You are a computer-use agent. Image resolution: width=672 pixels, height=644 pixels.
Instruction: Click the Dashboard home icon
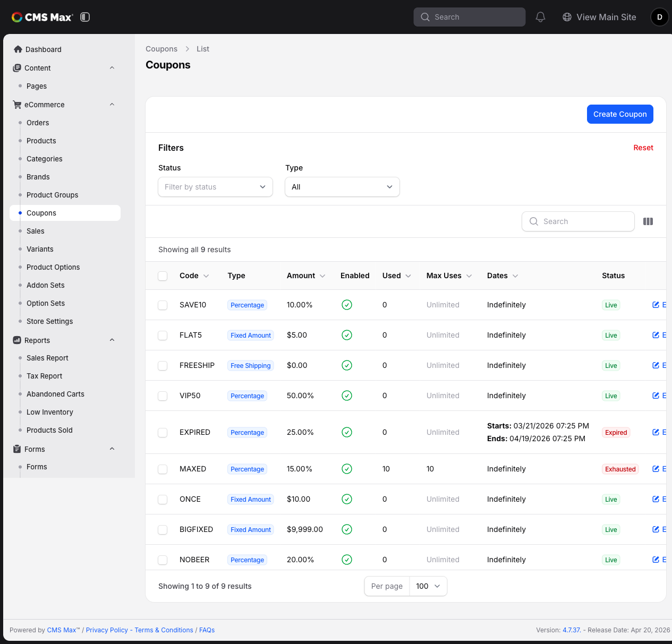click(18, 49)
